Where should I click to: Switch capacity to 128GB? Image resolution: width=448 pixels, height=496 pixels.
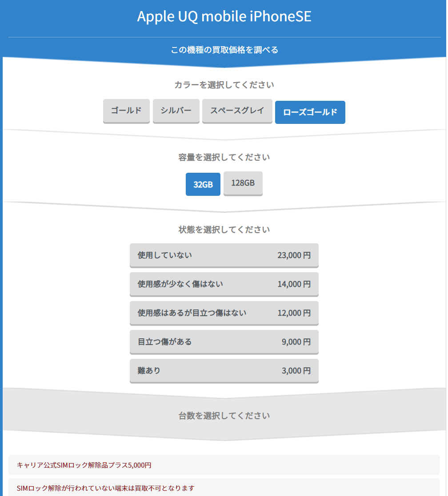coord(243,183)
